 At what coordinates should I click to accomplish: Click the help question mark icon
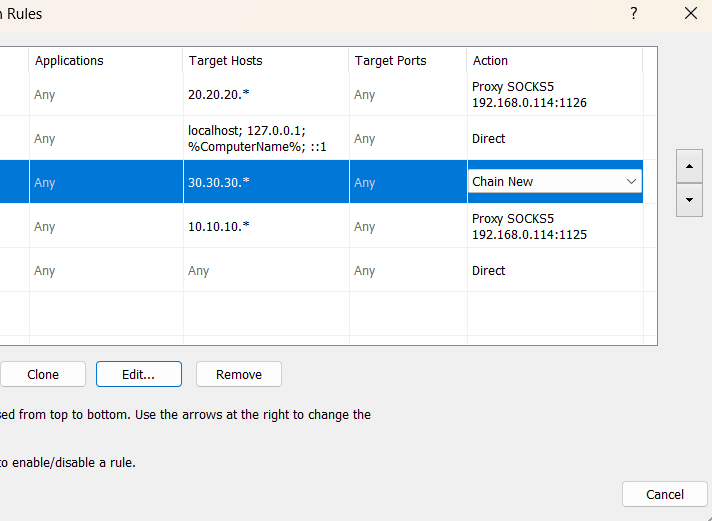coord(633,14)
